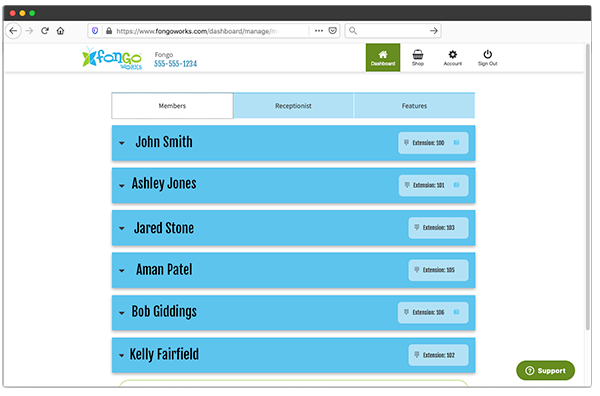Go back with browser back arrow

coord(13,31)
